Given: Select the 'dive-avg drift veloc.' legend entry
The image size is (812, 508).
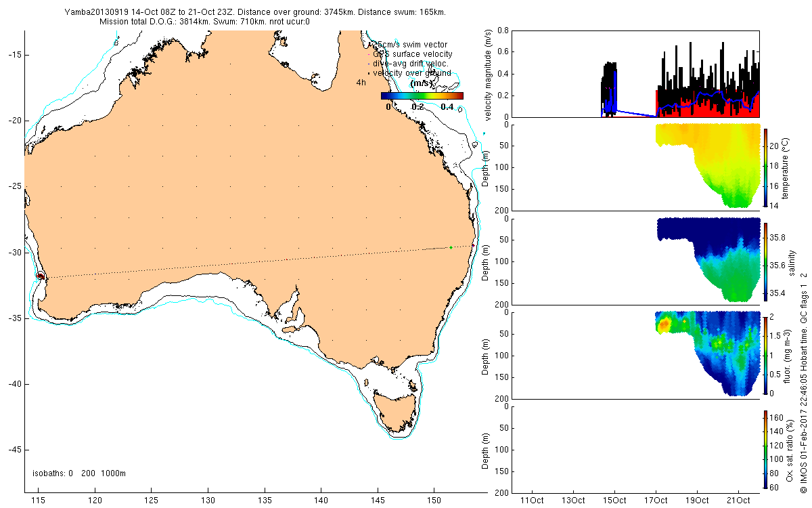Looking at the screenshot, I should 411,64.
